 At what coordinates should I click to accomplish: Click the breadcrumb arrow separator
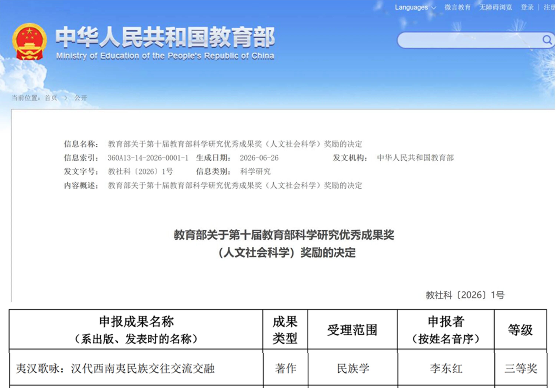(x=66, y=98)
